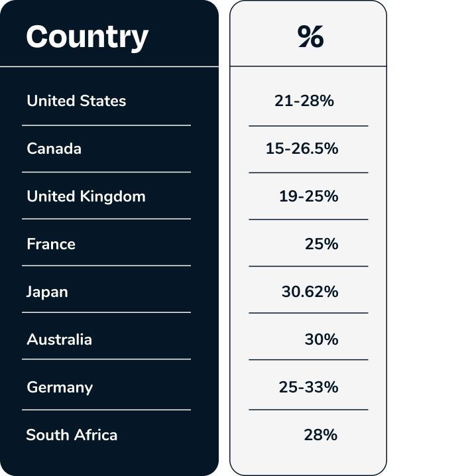472x476 pixels.
Task: Select the Japan row label
Action: pos(47,292)
